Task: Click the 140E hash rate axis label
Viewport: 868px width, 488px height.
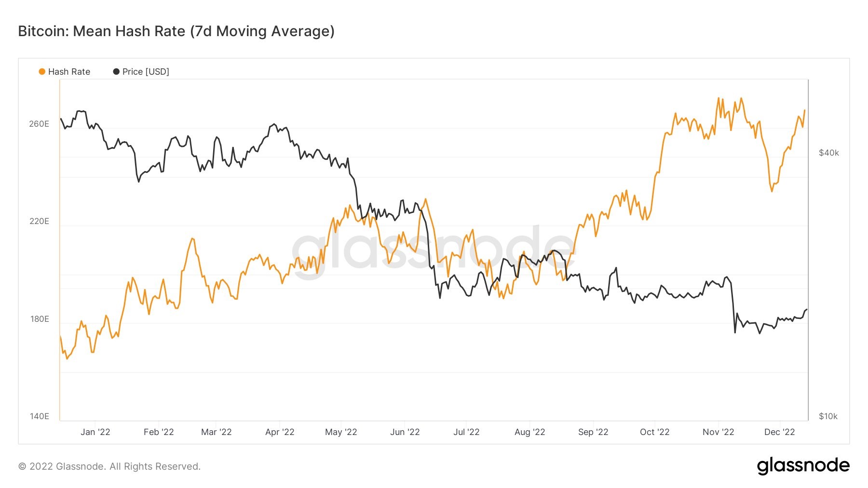Action: 39,416
